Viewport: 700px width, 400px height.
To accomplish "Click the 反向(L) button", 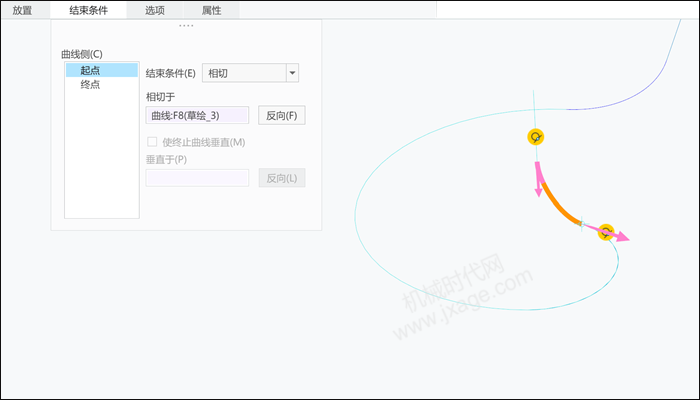I will 282,178.
